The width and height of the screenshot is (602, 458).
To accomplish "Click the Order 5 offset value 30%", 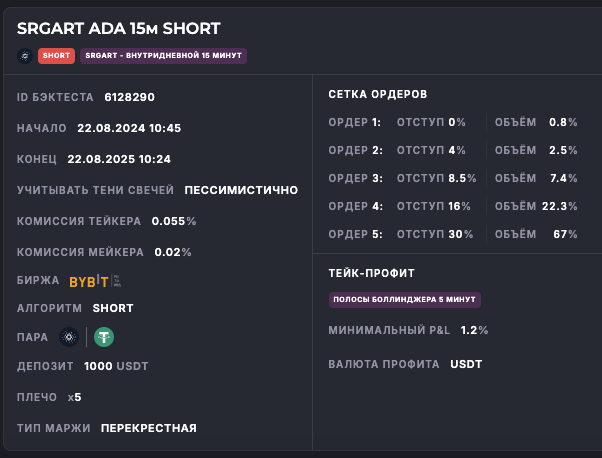I will click(461, 234).
